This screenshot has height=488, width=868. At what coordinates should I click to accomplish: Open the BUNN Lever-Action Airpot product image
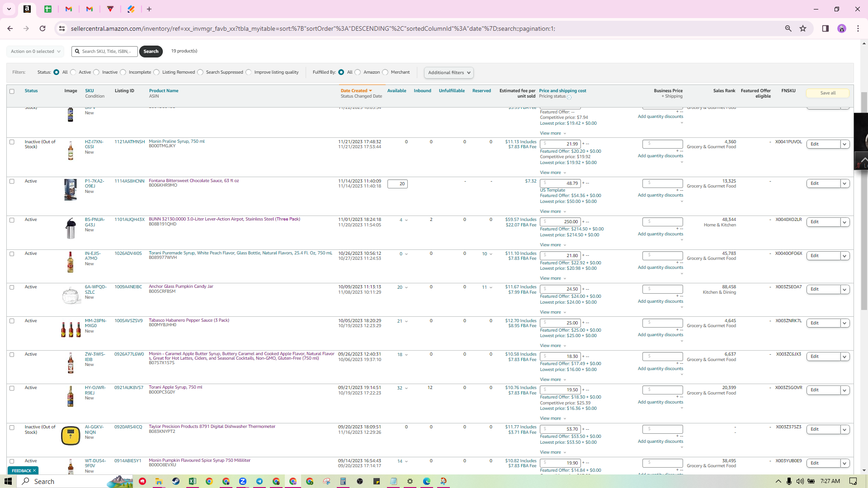71,228
